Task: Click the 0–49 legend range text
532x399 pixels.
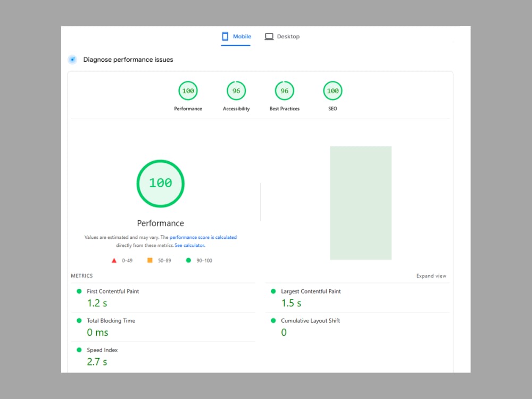Action: [127, 261]
